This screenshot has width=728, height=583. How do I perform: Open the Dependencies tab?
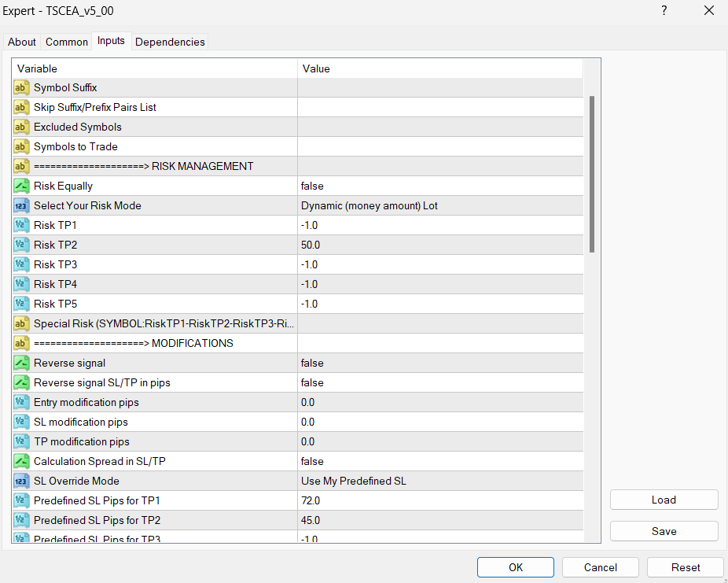click(170, 42)
